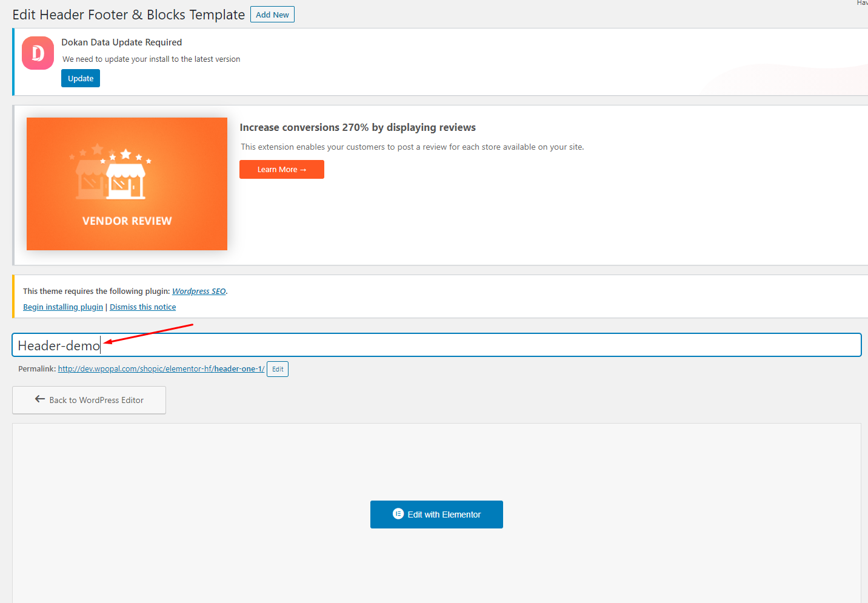Click the Dokan logo icon
The width and height of the screenshot is (868, 603).
tap(38, 53)
